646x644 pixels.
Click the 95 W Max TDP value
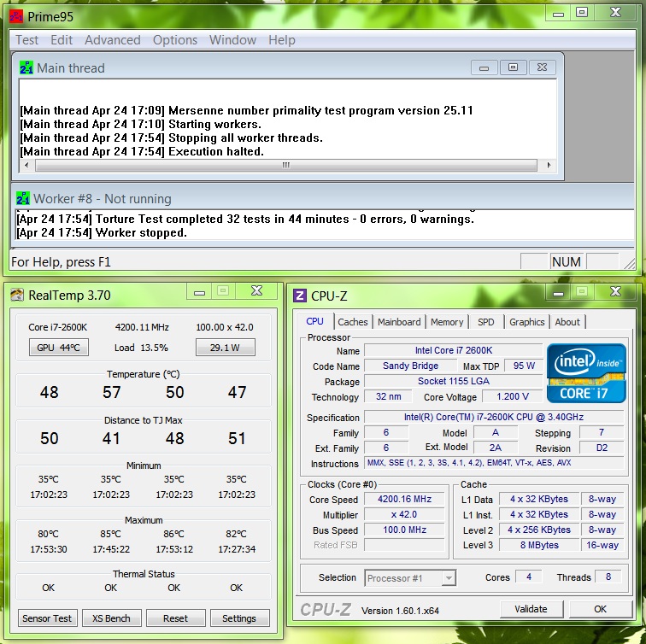pyautogui.click(x=524, y=366)
